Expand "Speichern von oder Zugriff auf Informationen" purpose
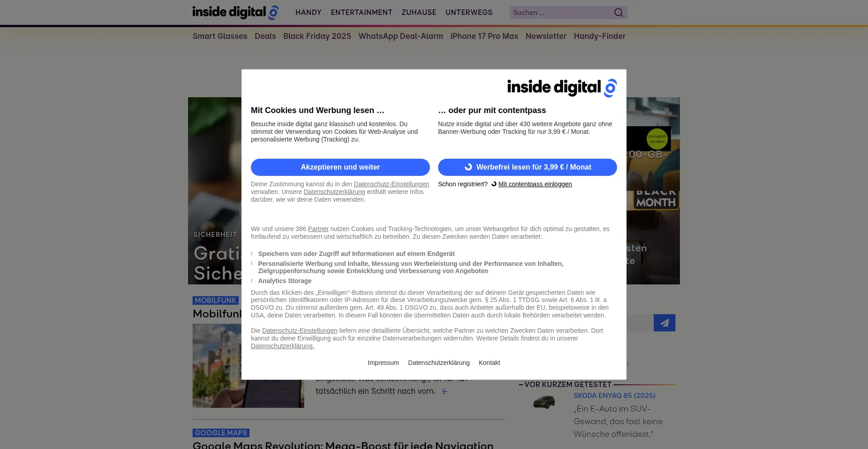Image resolution: width=868 pixels, height=449 pixels. pos(356,254)
